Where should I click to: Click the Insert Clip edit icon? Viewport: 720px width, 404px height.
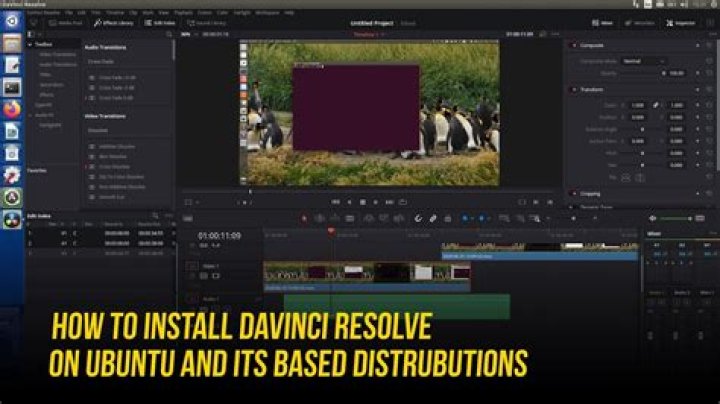click(x=368, y=219)
